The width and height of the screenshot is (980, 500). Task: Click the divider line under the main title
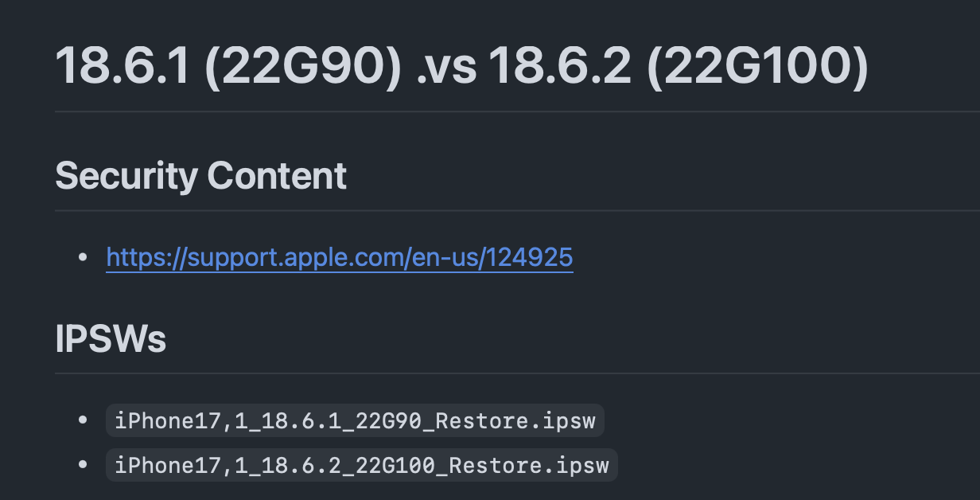[517, 112]
